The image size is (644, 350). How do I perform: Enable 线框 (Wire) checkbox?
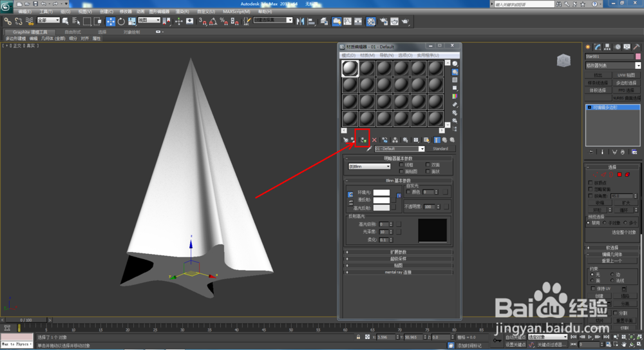[x=401, y=164]
